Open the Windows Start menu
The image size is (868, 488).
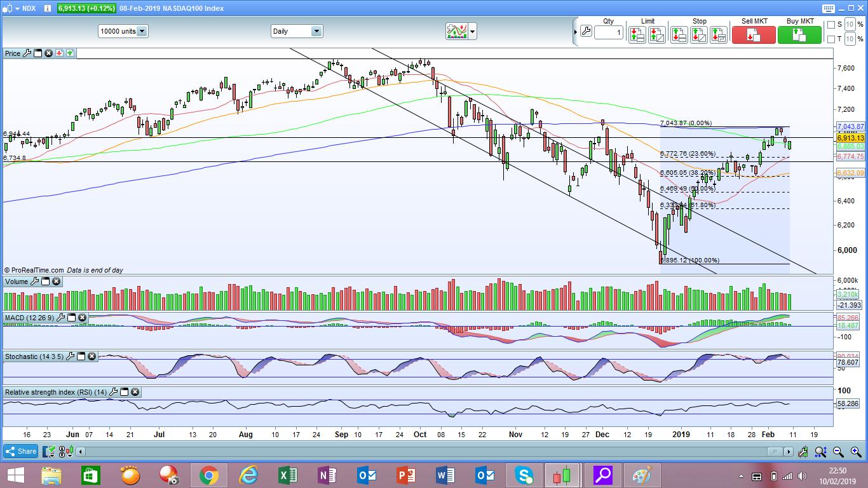pyautogui.click(x=16, y=475)
